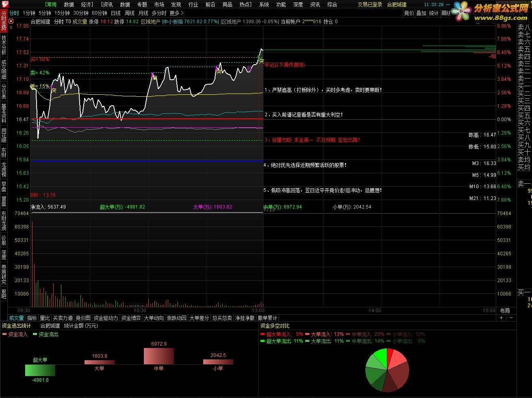
Task: Select 同花顺 in the left sidebar
Action: (4, 135)
